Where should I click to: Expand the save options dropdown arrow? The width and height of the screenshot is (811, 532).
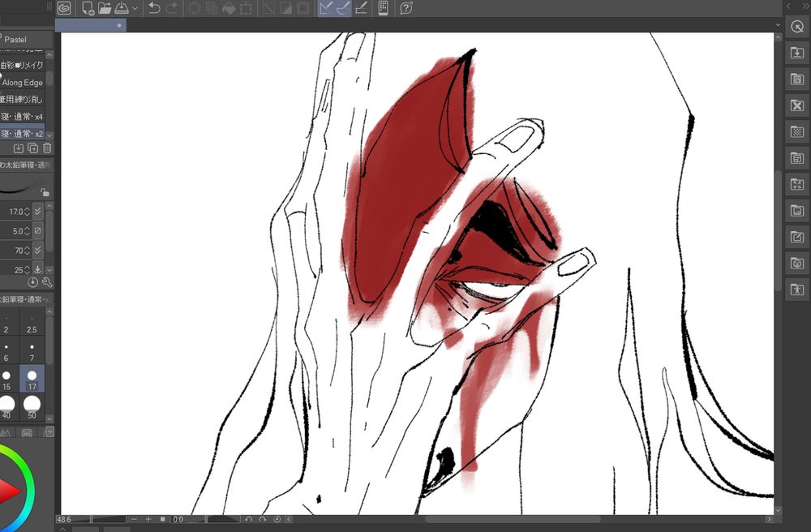click(135, 8)
